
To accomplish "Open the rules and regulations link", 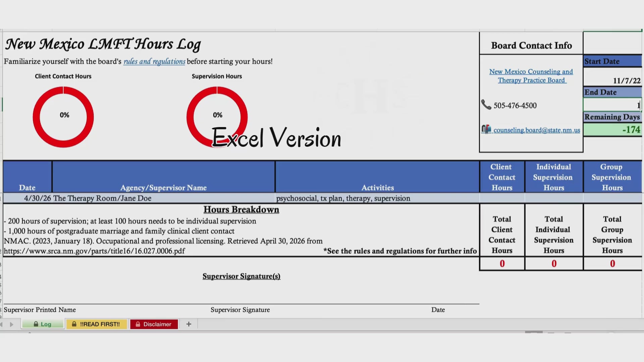I will [154, 61].
